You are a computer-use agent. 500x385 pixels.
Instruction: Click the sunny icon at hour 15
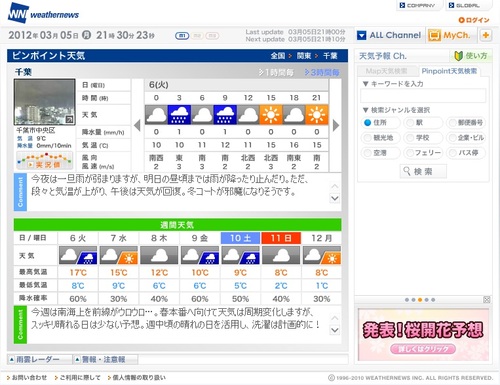tap(271, 115)
